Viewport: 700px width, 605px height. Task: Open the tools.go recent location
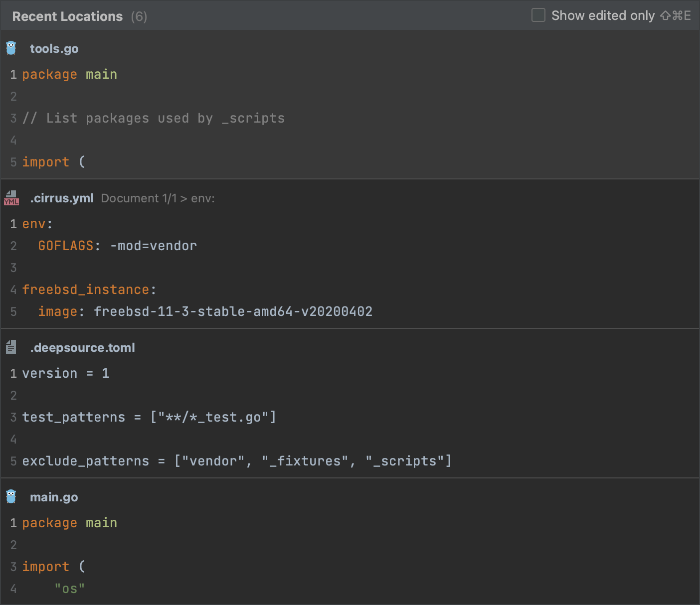(54, 49)
